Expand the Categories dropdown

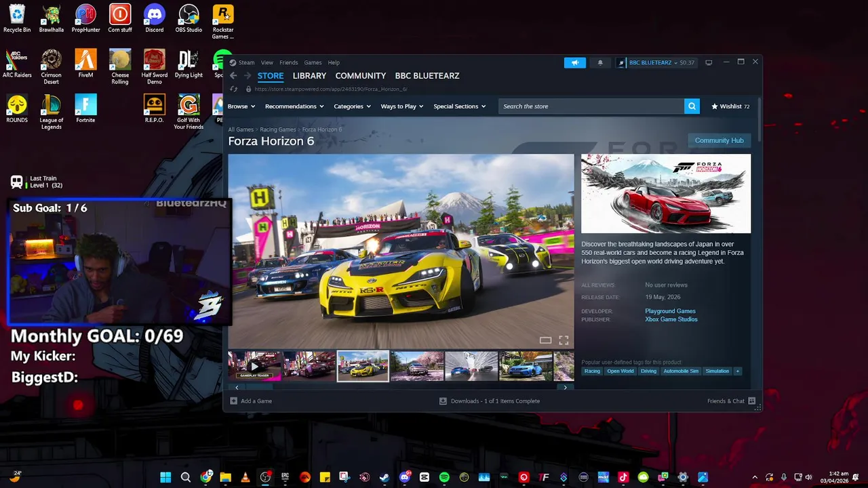click(352, 106)
